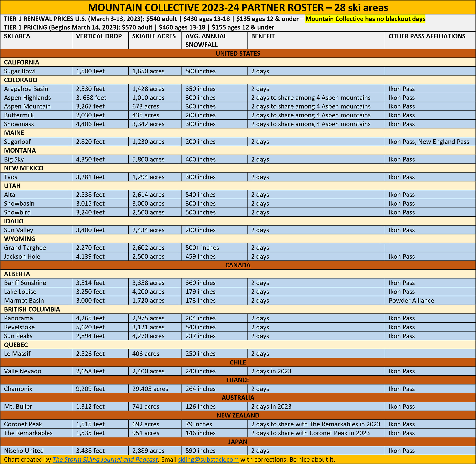Click the 'SKIABLE ACRES' column header
Viewport: 476px width, 464px height.
(155, 40)
